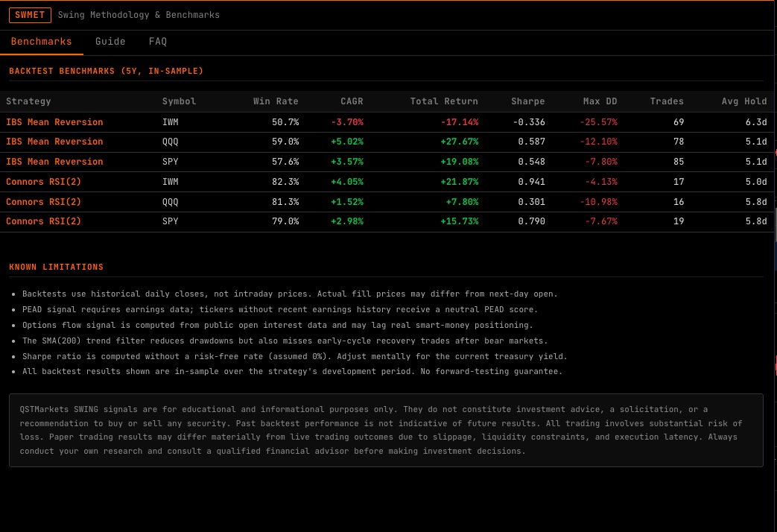This screenshot has width=777, height=532.
Task: Click the +21.87% total return value
Action: (460, 182)
